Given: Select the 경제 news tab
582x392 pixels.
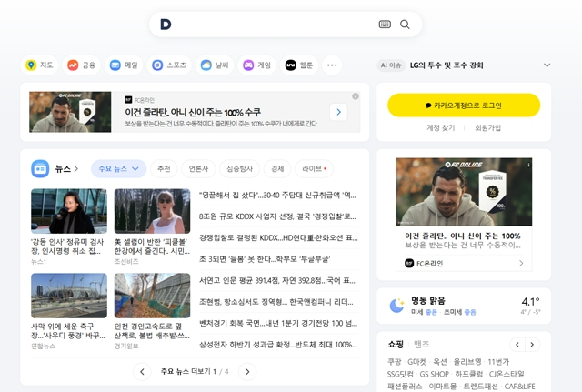Looking at the screenshot, I should (277, 168).
